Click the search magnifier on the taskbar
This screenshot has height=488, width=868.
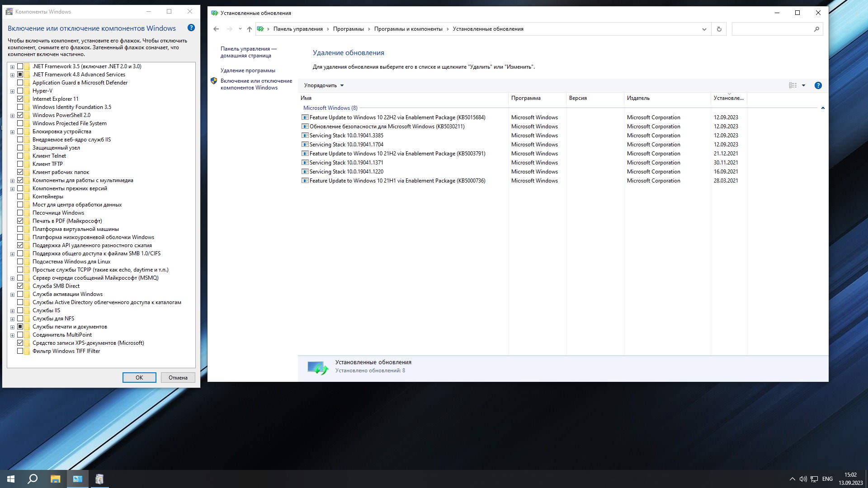pyautogui.click(x=33, y=479)
